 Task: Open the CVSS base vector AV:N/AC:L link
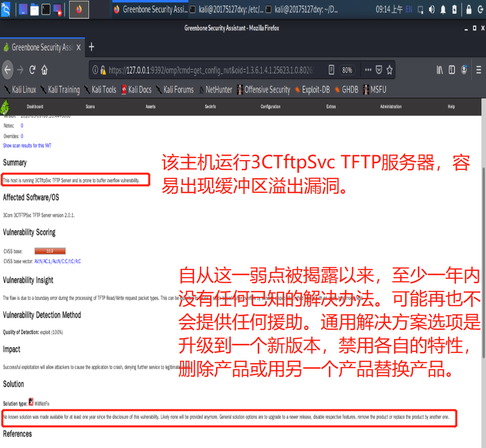pyautogui.click(x=57, y=261)
